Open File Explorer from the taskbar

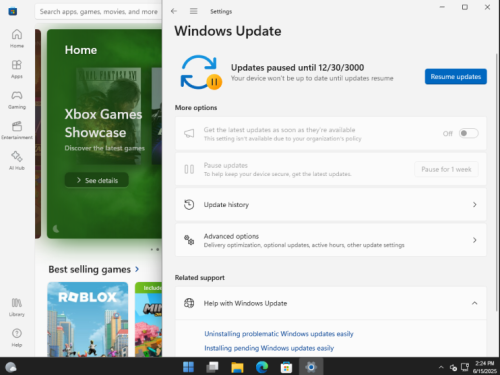point(237,367)
